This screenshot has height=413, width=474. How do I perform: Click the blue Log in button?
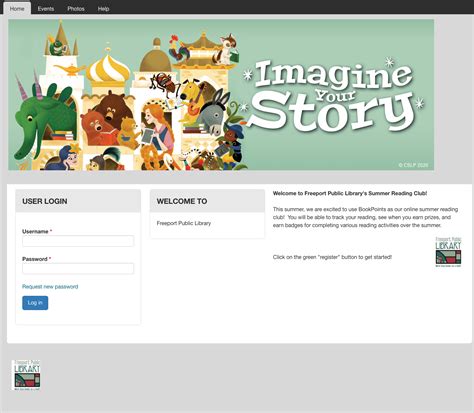(35, 303)
